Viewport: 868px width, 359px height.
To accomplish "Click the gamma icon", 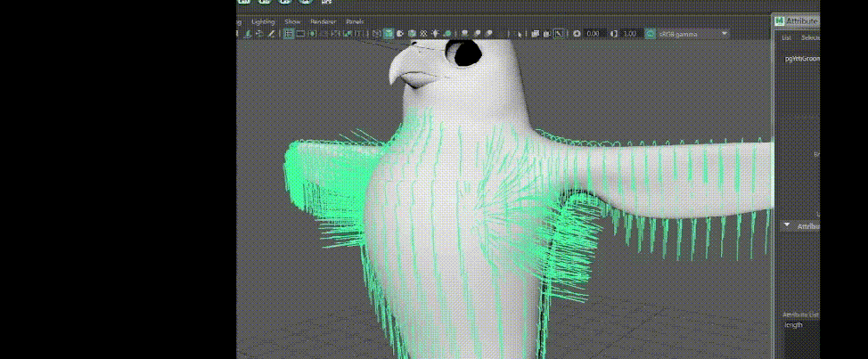I will point(615,34).
